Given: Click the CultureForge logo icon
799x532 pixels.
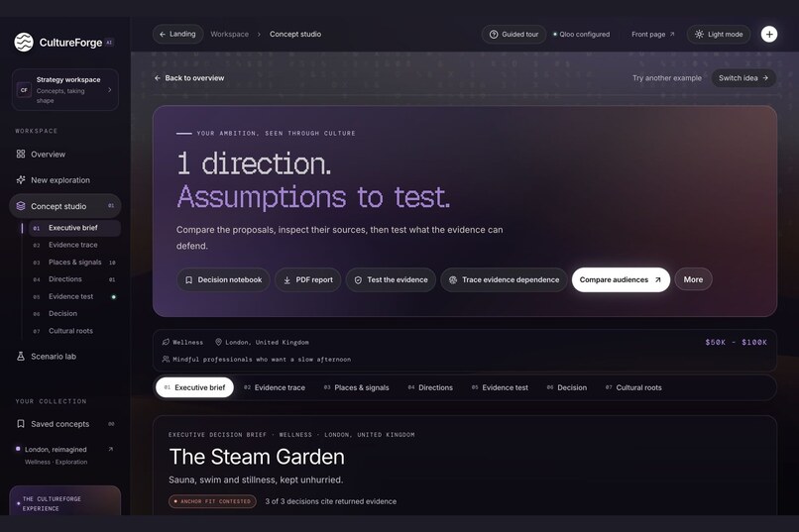Looking at the screenshot, I should tap(24, 43).
